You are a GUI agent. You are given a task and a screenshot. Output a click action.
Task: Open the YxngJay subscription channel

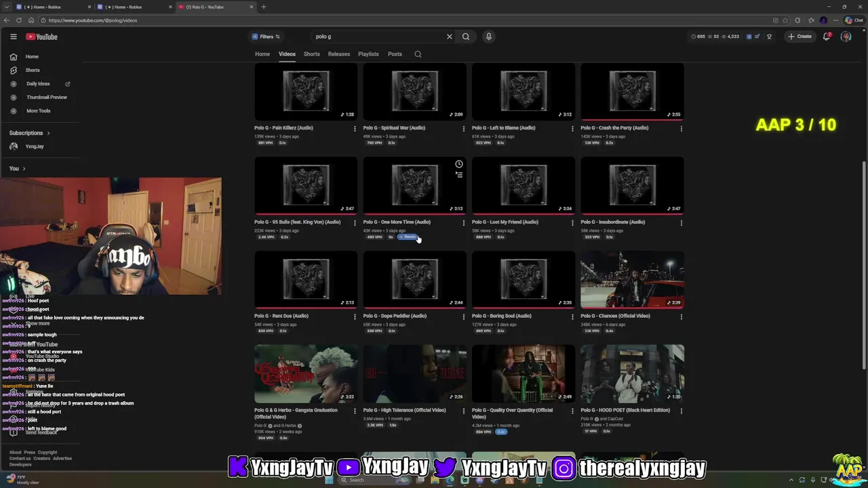click(41, 146)
